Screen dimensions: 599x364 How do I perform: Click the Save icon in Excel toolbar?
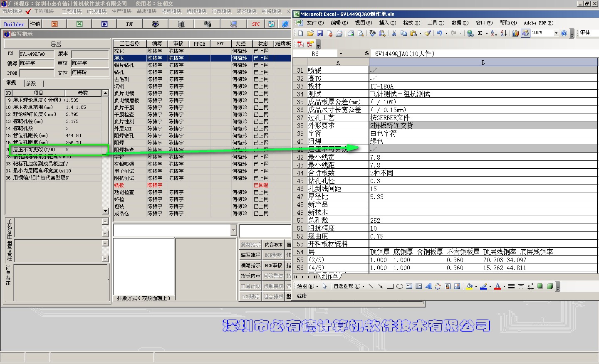320,33
